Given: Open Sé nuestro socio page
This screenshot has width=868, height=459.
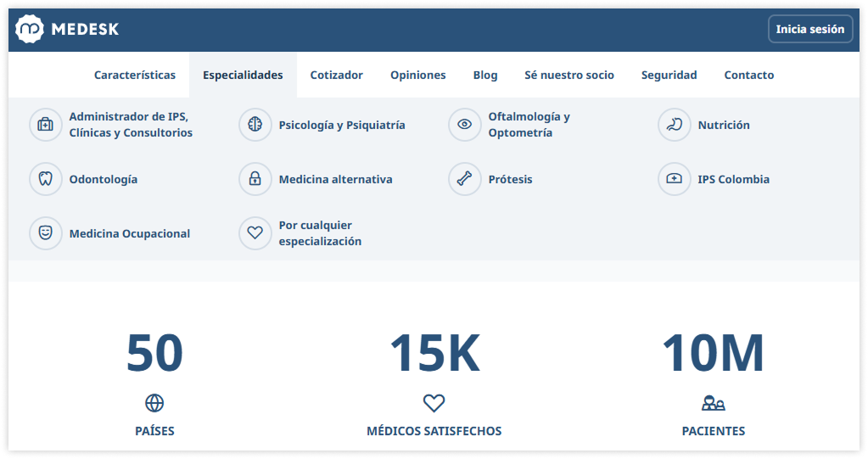Looking at the screenshot, I should [569, 76].
